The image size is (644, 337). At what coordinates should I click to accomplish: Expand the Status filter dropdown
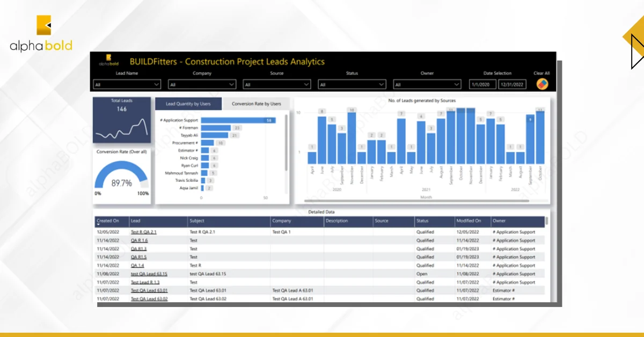coord(352,84)
